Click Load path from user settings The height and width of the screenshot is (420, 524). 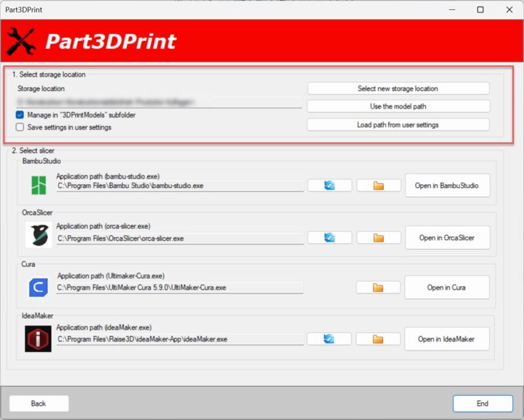pyautogui.click(x=398, y=124)
